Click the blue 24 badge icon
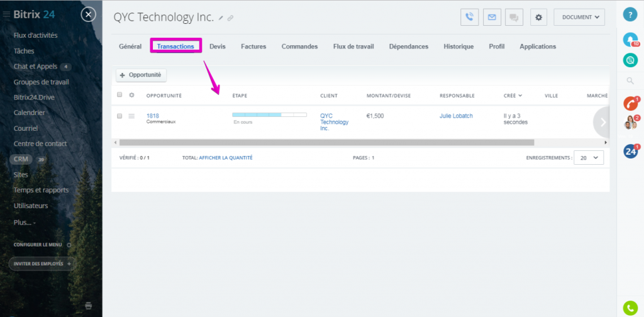644x317 pixels. pos(630,152)
